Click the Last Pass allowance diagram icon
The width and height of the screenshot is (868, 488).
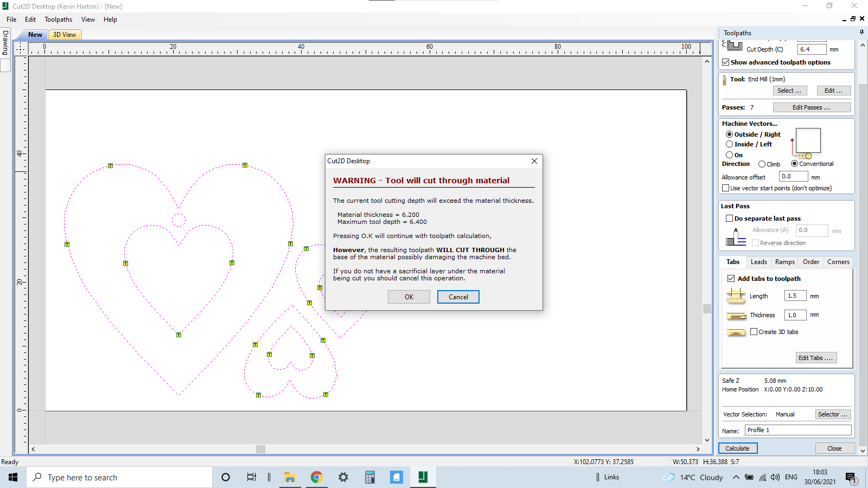(736, 237)
